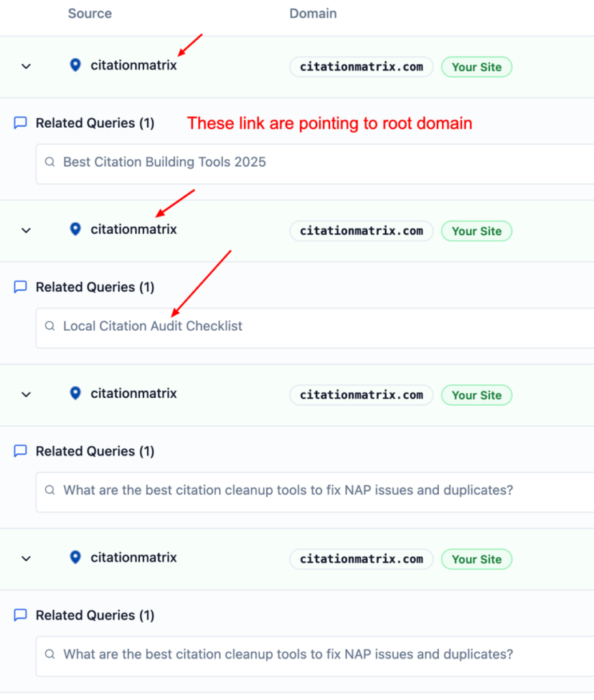Collapse the first citationmatrix row using its chevron
The image size is (594, 700).
[x=26, y=66]
